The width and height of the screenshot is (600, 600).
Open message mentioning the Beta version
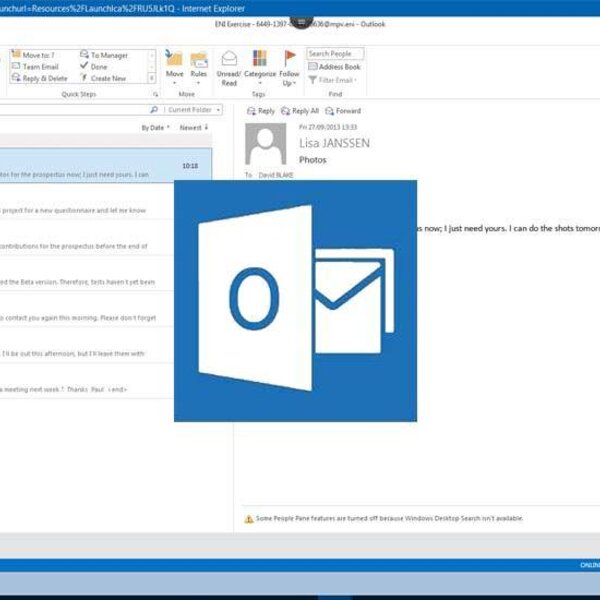pos(87,274)
